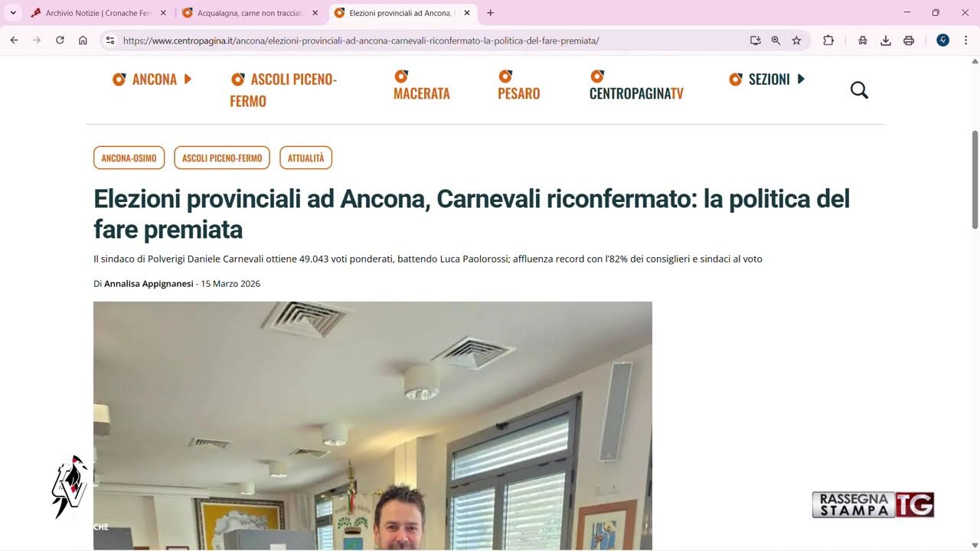Click the publication date 15 Marzo 2026
The width and height of the screenshot is (980, 551).
pyautogui.click(x=230, y=283)
